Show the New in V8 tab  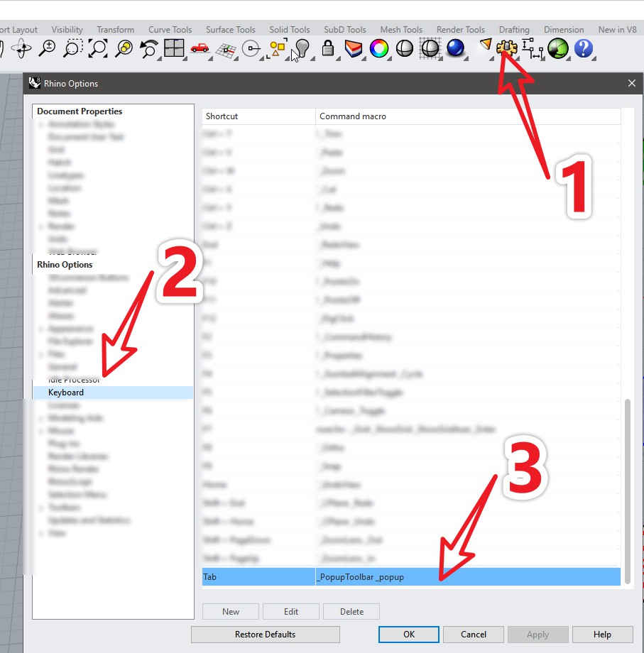[617, 30]
